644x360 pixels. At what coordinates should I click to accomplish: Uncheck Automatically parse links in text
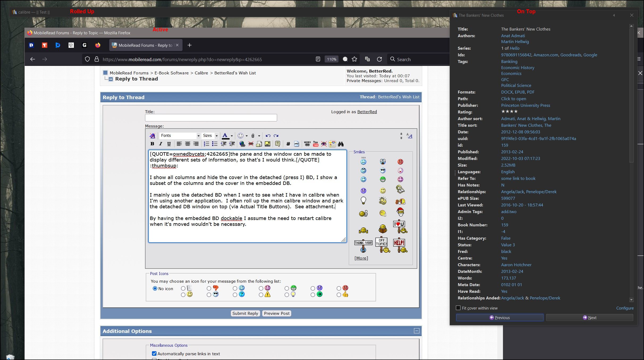coord(154,354)
